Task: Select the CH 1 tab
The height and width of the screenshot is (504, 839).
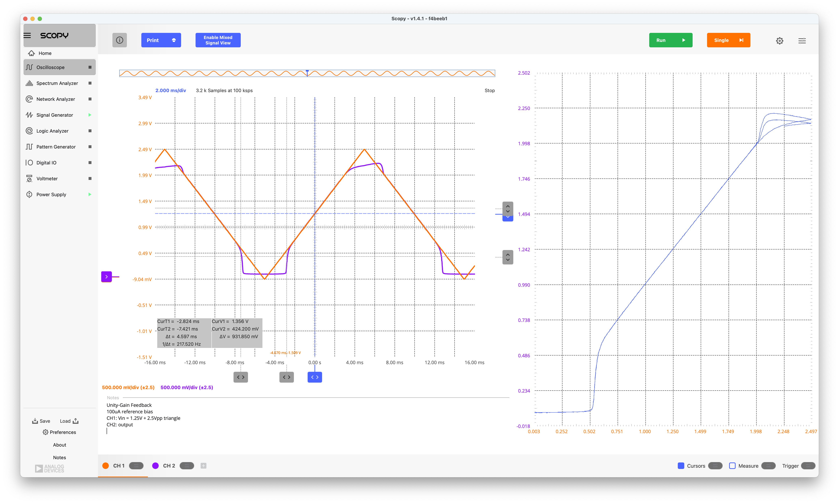Action: coord(119,466)
